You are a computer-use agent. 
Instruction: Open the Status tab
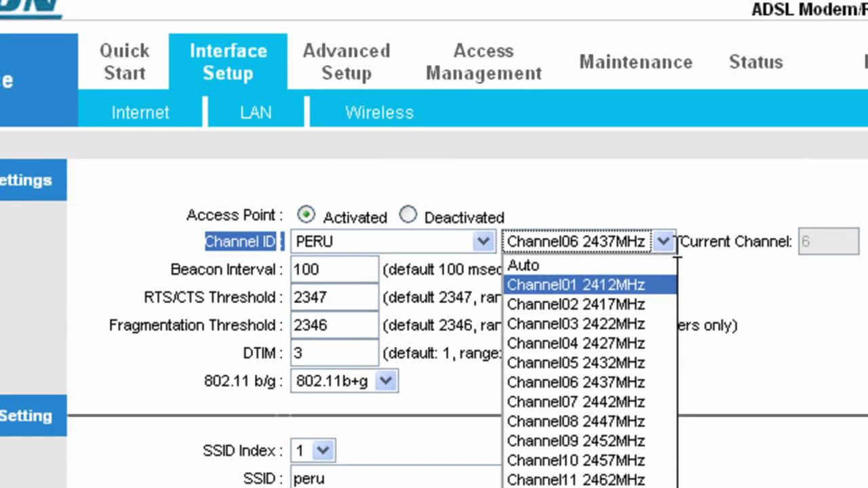point(755,62)
